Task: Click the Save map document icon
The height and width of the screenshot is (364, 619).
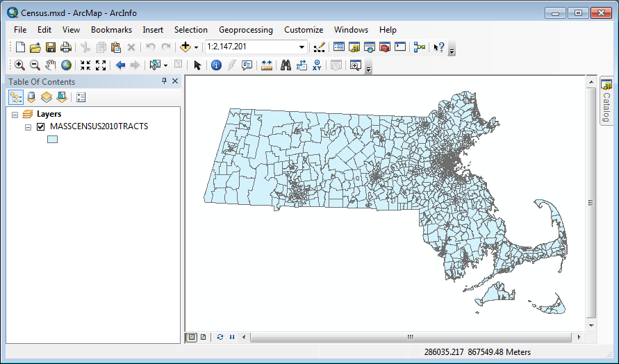Action: point(51,47)
